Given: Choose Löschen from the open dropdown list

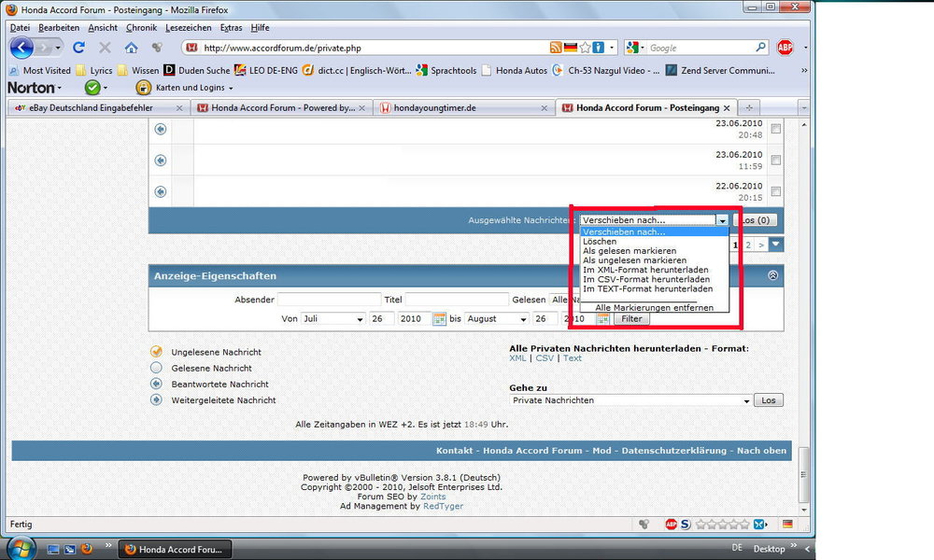Looking at the screenshot, I should pyautogui.click(x=600, y=242).
